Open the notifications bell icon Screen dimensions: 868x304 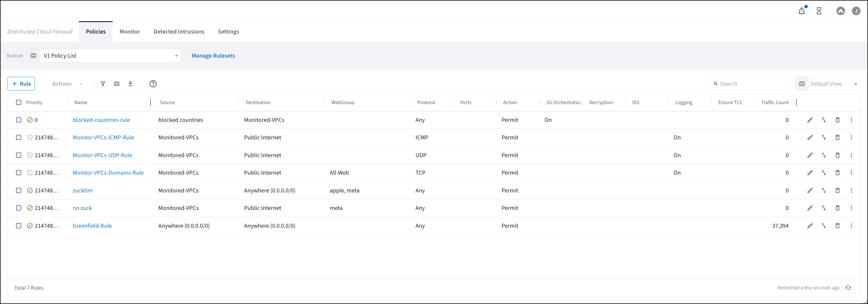[x=801, y=11]
